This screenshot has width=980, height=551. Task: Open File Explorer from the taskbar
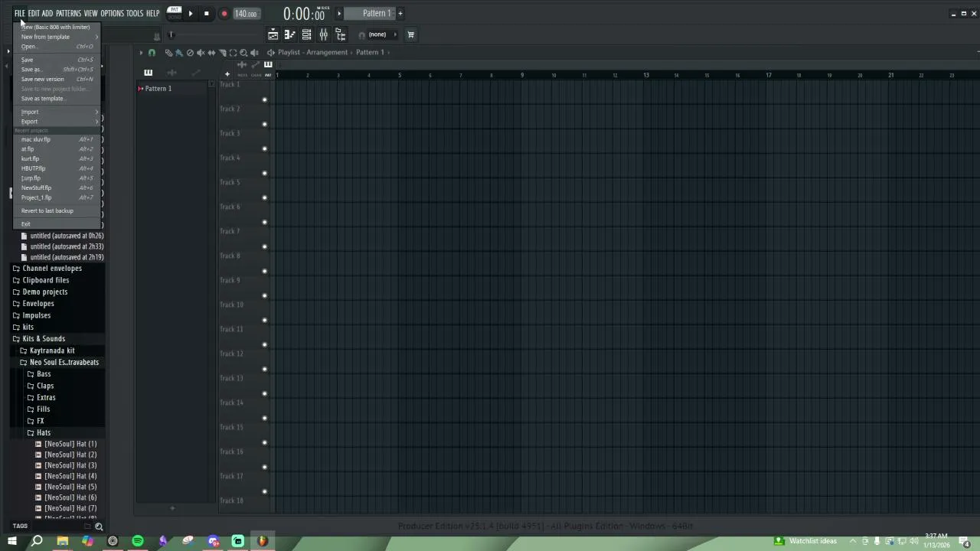63,541
